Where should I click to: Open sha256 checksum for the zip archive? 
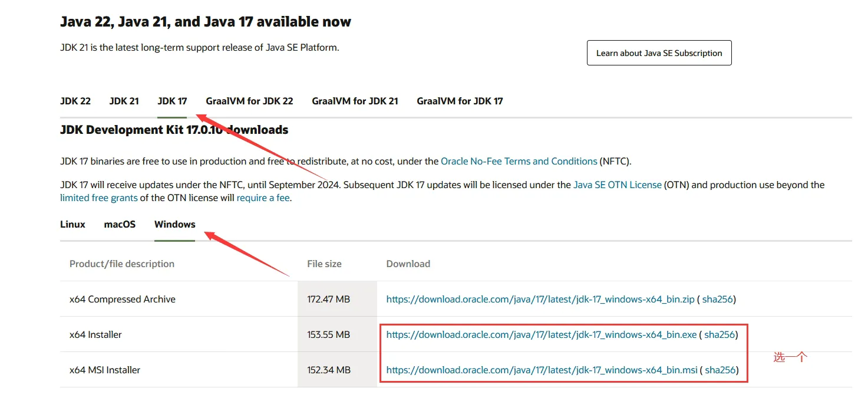pyautogui.click(x=717, y=299)
